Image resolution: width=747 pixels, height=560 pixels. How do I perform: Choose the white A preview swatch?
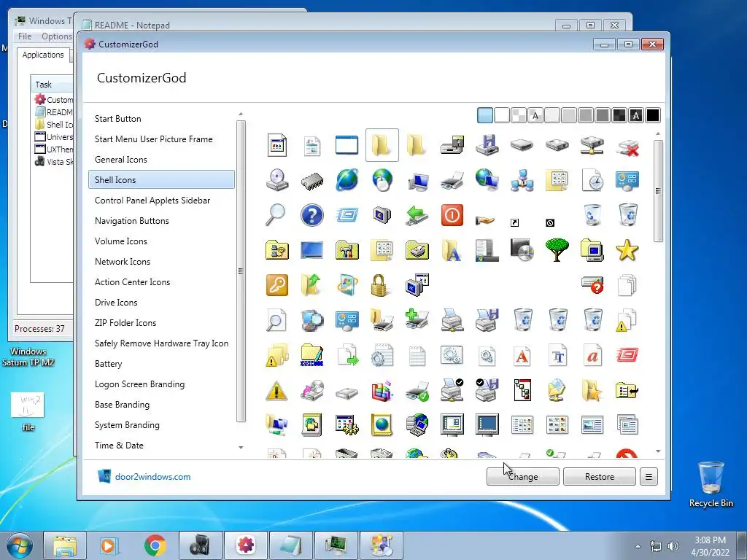point(535,115)
